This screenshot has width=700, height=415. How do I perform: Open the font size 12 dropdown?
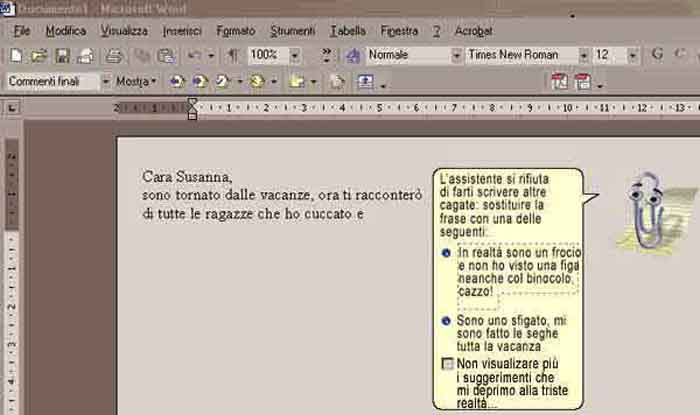(x=633, y=56)
